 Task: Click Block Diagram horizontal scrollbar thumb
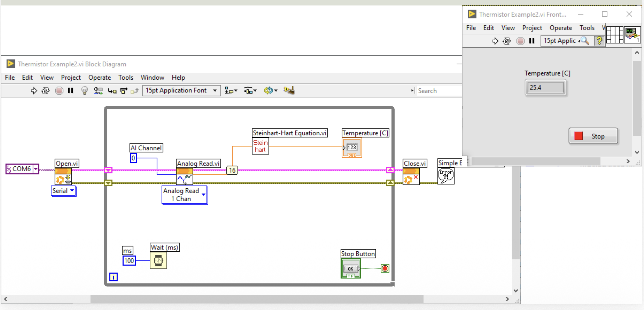coord(257,299)
